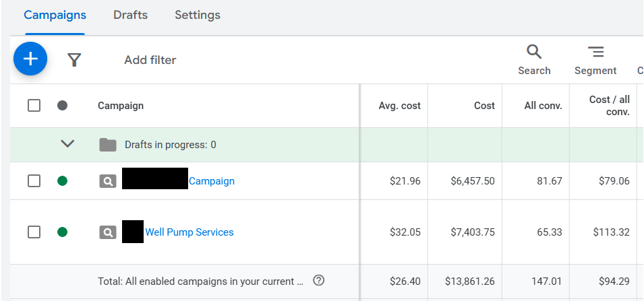
Task: Click the Drafts in progress folder icon
Action: click(x=108, y=145)
